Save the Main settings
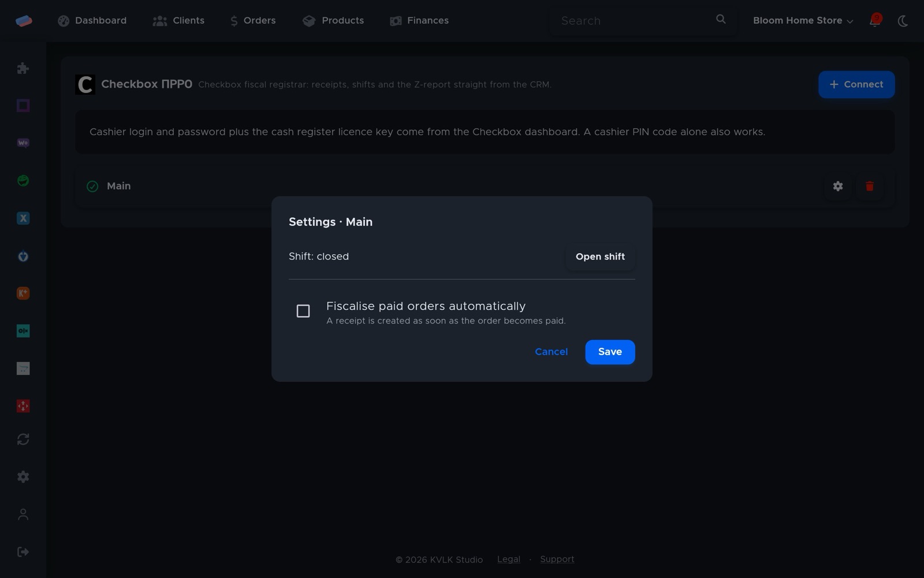Screen dimensions: 924x578 610,352
